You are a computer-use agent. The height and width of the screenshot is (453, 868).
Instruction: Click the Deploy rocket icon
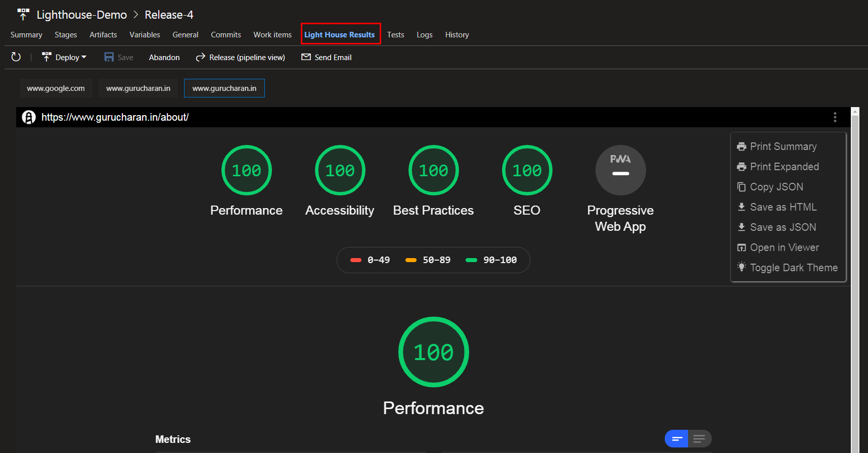47,57
